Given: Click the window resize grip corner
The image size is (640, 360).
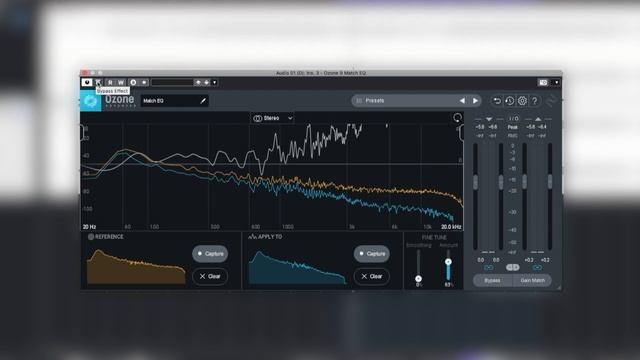Looking at the screenshot, I should pos(558,288).
